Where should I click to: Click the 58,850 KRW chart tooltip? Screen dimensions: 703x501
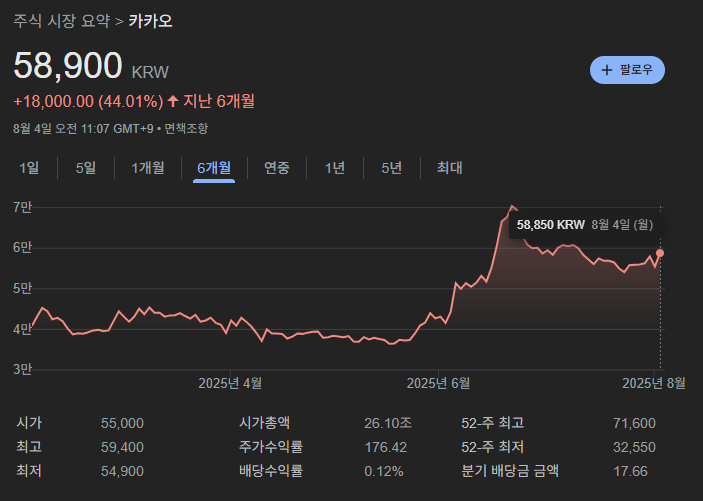585,225
